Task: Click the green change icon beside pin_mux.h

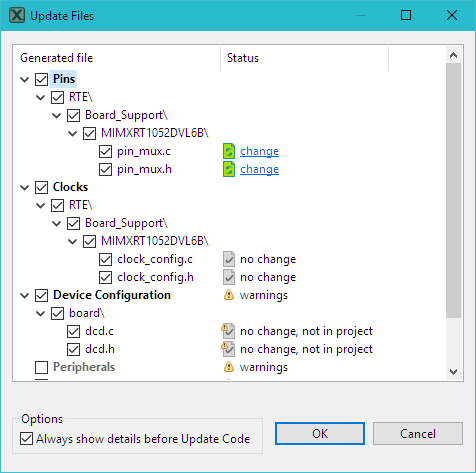Action: [229, 169]
